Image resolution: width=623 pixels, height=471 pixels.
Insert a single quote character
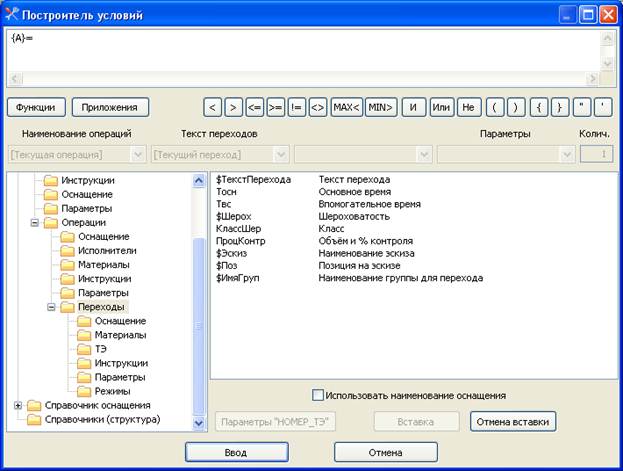(603, 107)
